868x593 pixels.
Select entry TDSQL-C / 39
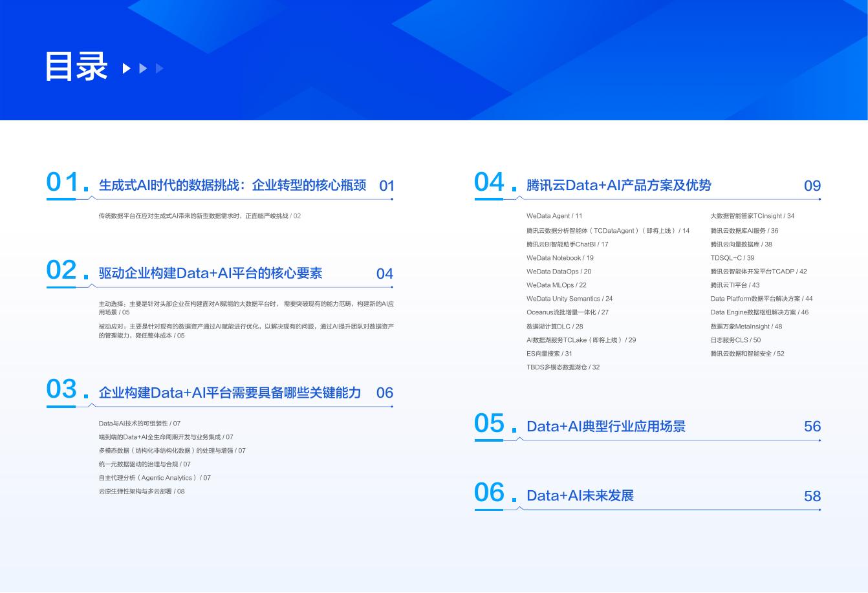732,258
